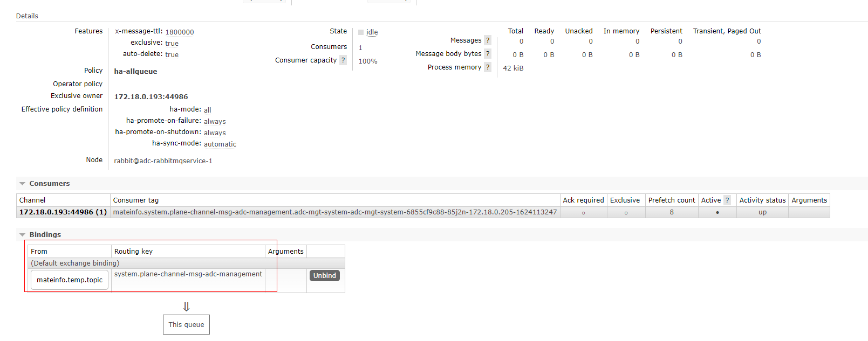Click the Process memory value 42 kiB

[513, 68]
